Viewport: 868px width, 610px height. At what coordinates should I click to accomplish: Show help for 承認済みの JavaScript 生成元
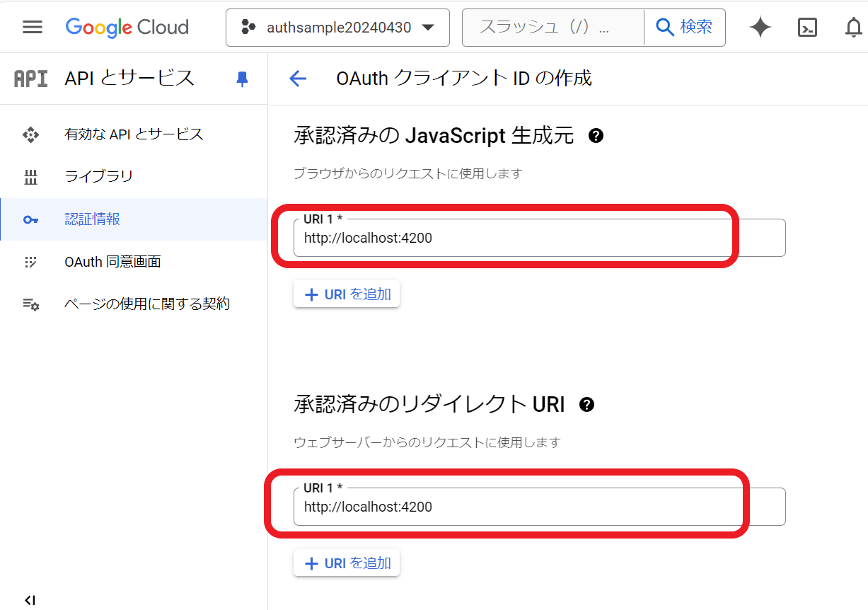[x=596, y=135]
